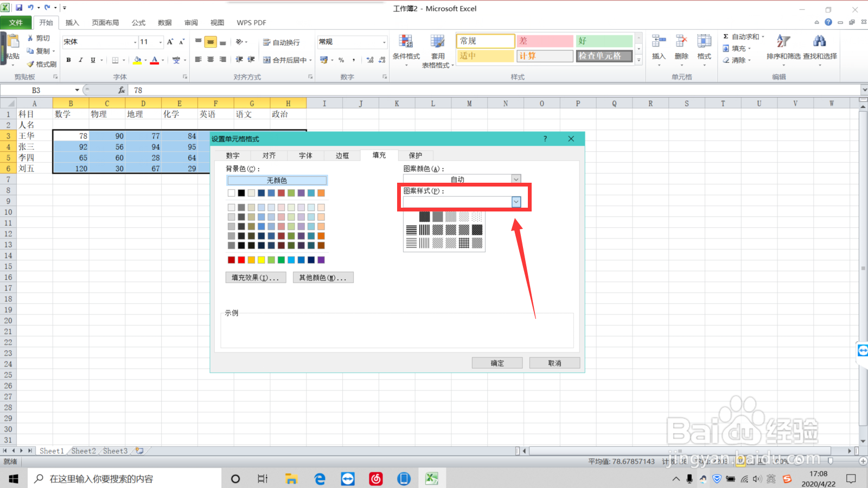
Task: Pick the yellow swatch in standard colors
Action: [261, 260]
